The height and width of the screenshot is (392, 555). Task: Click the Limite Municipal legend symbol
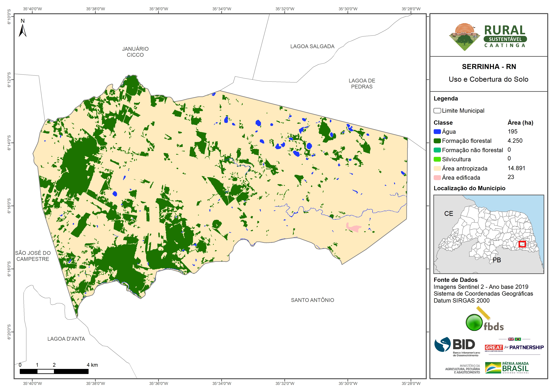tap(437, 111)
